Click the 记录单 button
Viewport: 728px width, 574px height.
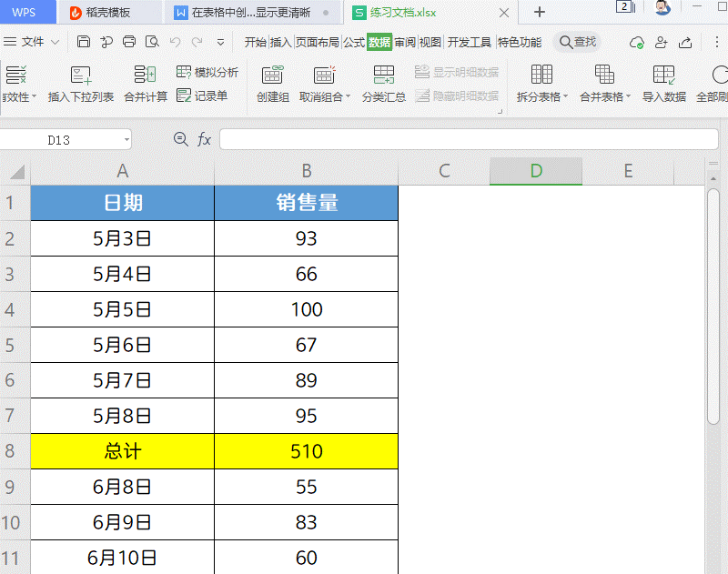(x=202, y=95)
